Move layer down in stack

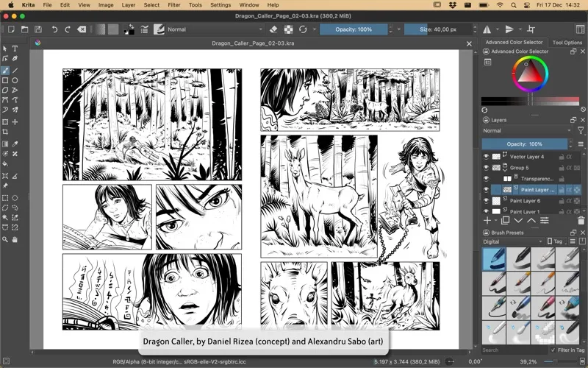coord(518,220)
